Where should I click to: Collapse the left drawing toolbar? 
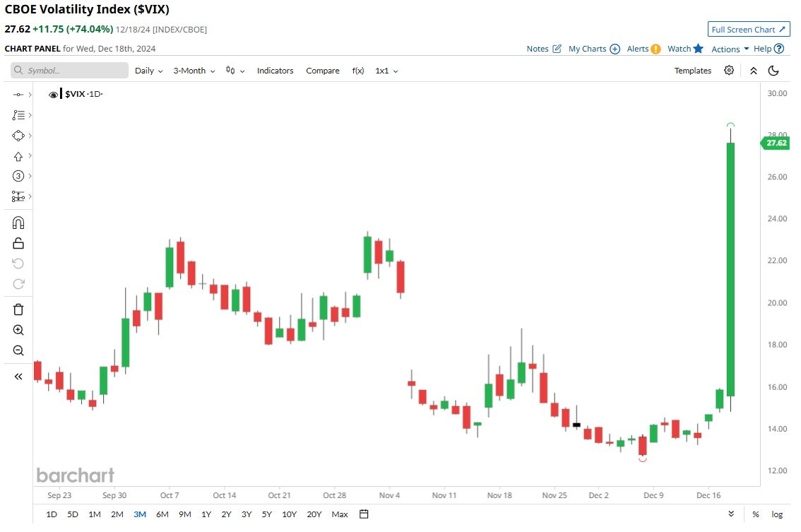click(x=18, y=377)
